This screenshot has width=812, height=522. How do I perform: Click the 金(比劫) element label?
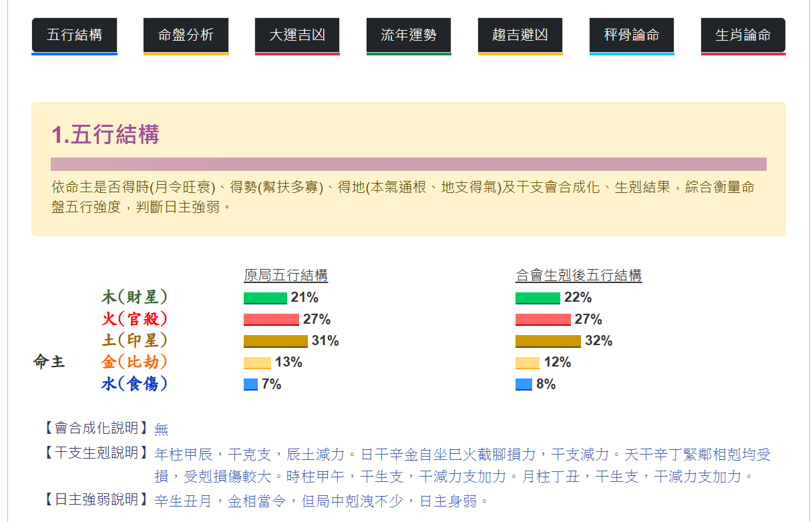pyautogui.click(x=134, y=362)
